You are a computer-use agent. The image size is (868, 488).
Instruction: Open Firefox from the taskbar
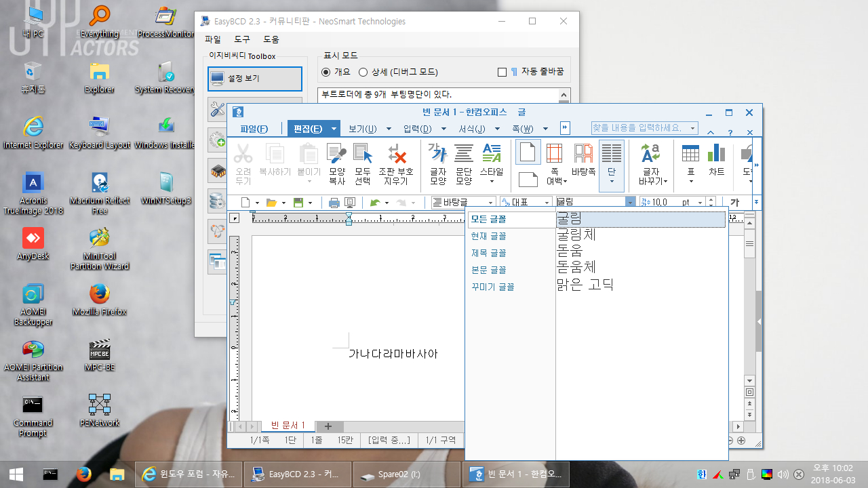pyautogui.click(x=83, y=474)
